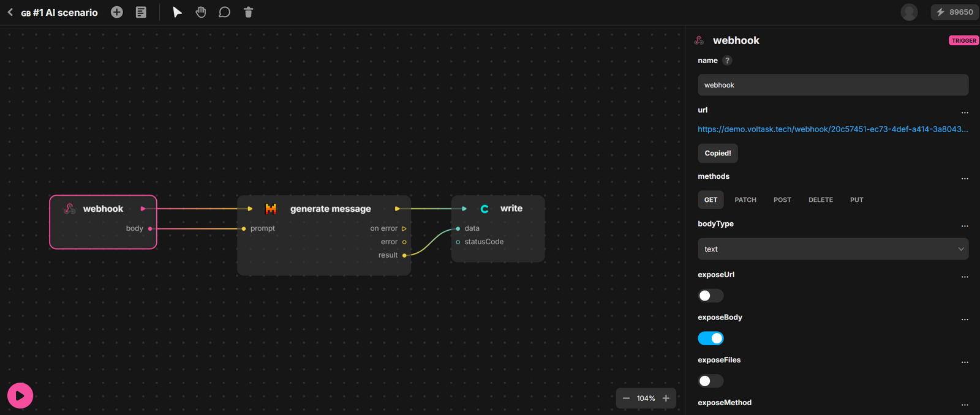
Task: Select the generate message node title
Action: tap(331, 209)
